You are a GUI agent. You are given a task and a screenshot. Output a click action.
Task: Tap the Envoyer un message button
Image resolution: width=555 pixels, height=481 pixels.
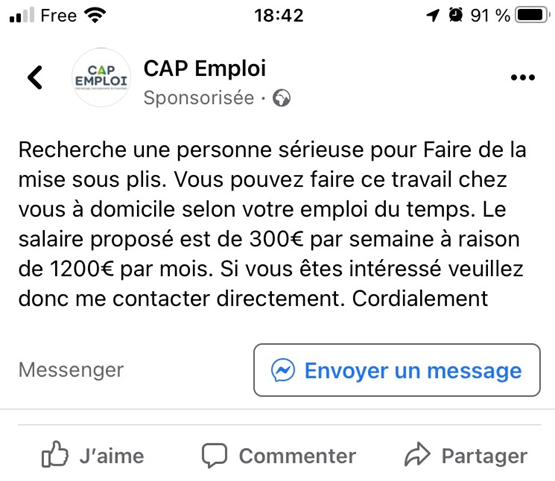[x=397, y=370]
